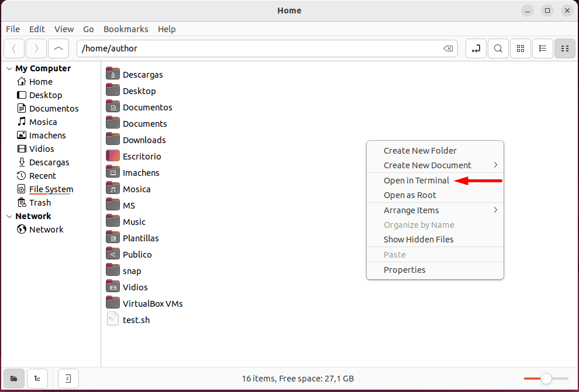
Task: Go up to the parent folder
Action: [58, 48]
